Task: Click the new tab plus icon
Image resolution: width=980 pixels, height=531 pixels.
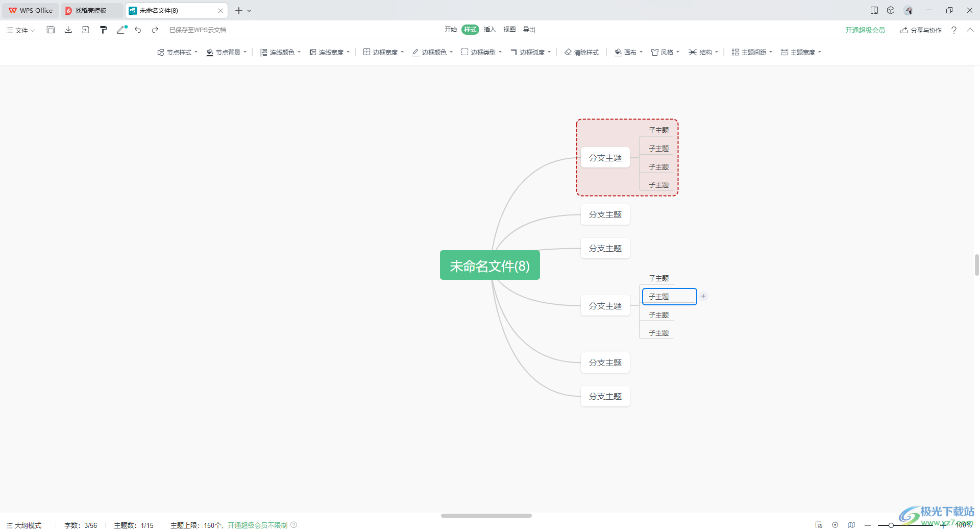Action: tap(238, 10)
